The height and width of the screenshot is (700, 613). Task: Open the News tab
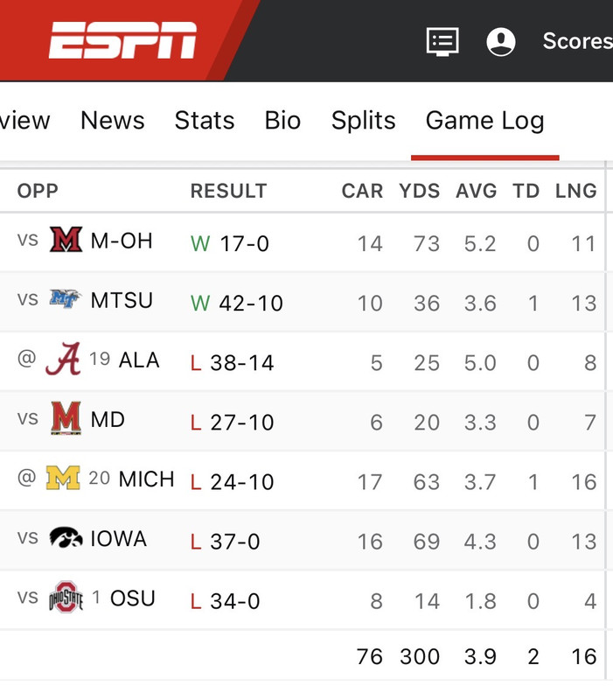pos(113,120)
